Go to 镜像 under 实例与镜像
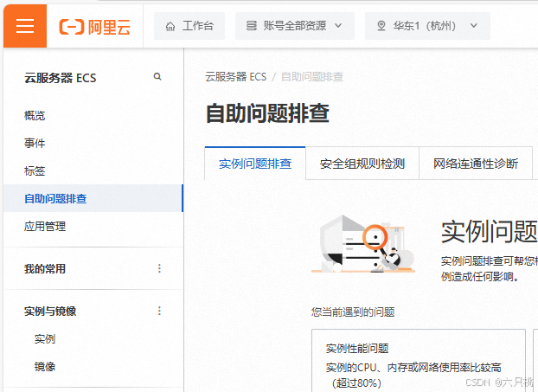 click(x=45, y=367)
